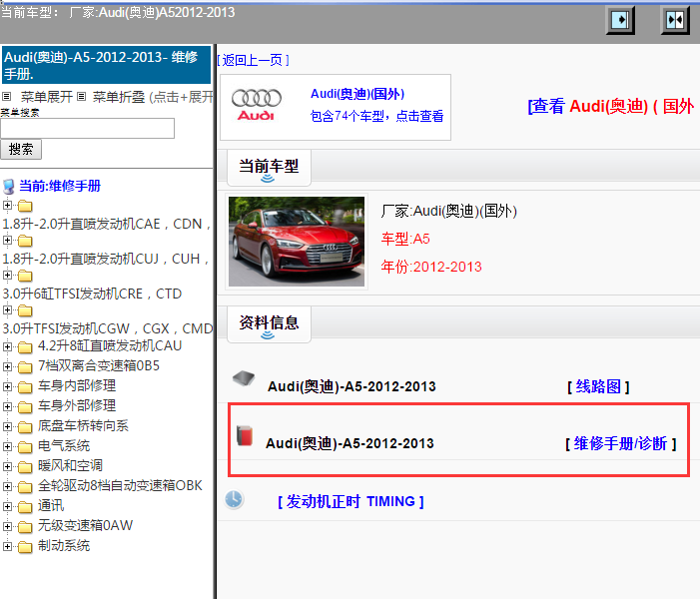
Task: Click folder icon for 车身内部修理
Action: coord(25,386)
